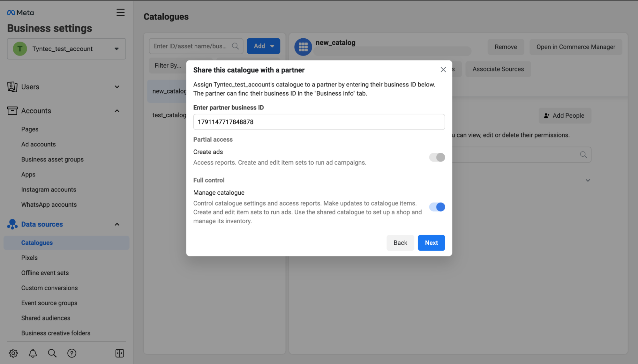Click the catalogue search magnifier icon
The height and width of the screenshot is (364, 638).
click(x=235, y=46)
